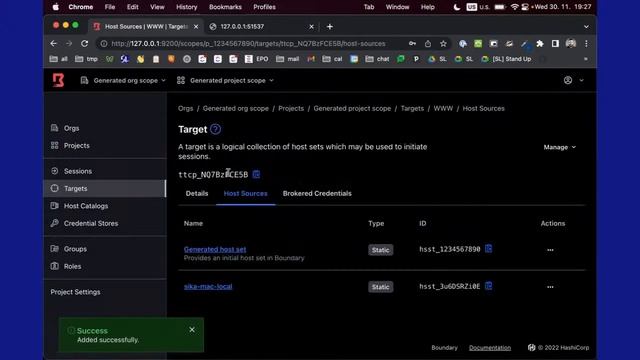Dismiss the Success notification
640x360 pixels.
192,329
